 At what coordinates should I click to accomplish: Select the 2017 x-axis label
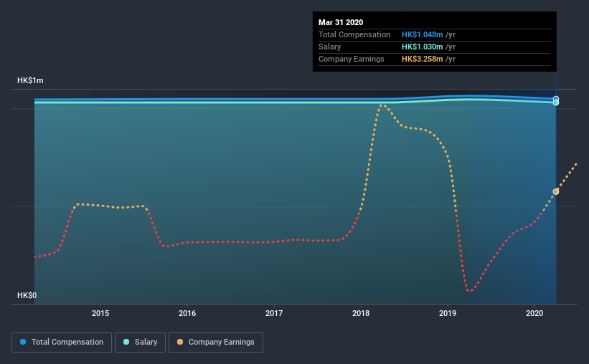[274, 313]
